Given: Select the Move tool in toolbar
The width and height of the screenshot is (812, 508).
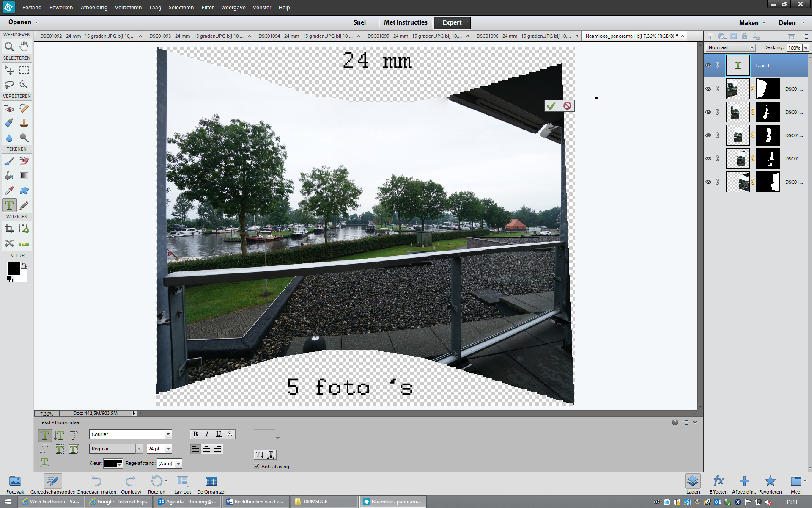Looking at the screenshot, I should point(8,70).
